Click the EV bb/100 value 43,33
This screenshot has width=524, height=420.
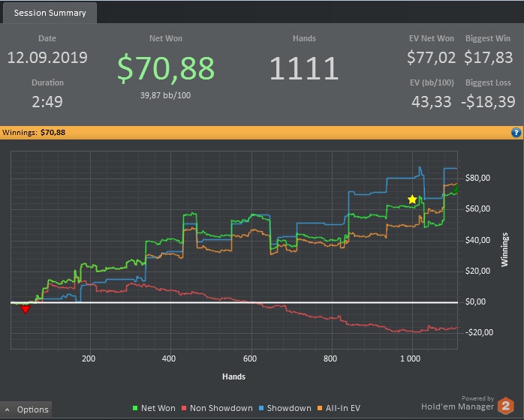(431, 102)
